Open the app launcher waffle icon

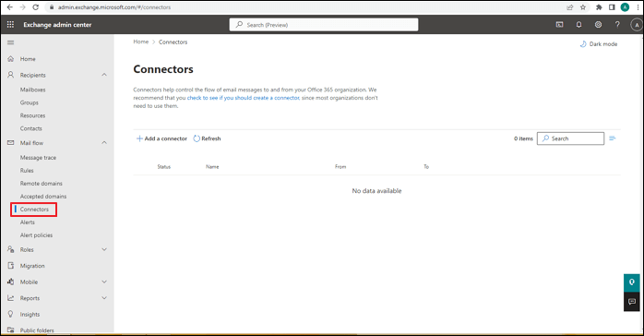(11, 25)
